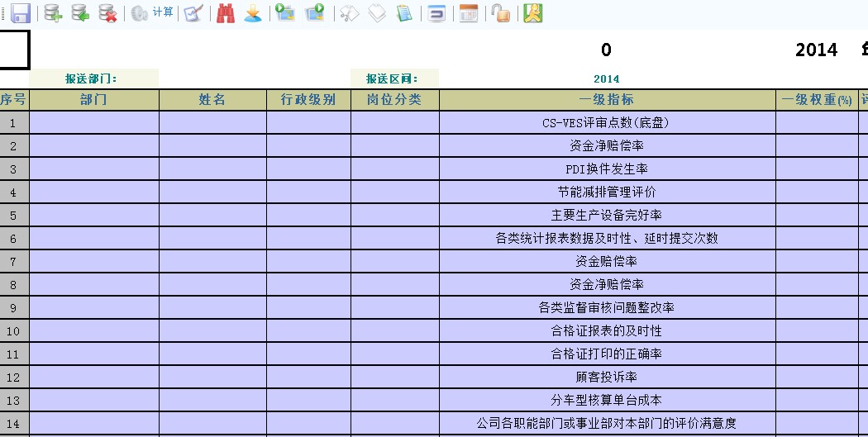
Task: Click the 报送区间 field showing 2014
Action: coord(606,79)
